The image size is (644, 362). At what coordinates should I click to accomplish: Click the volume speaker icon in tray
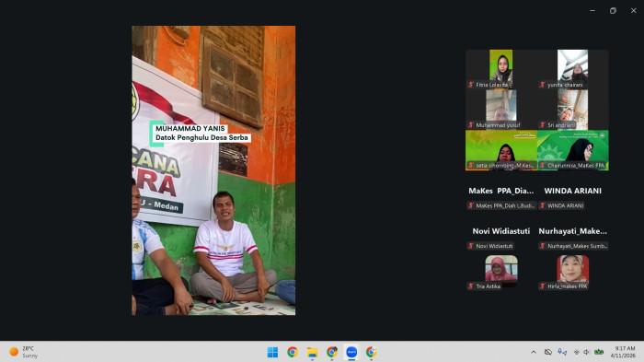click(587, 352)
